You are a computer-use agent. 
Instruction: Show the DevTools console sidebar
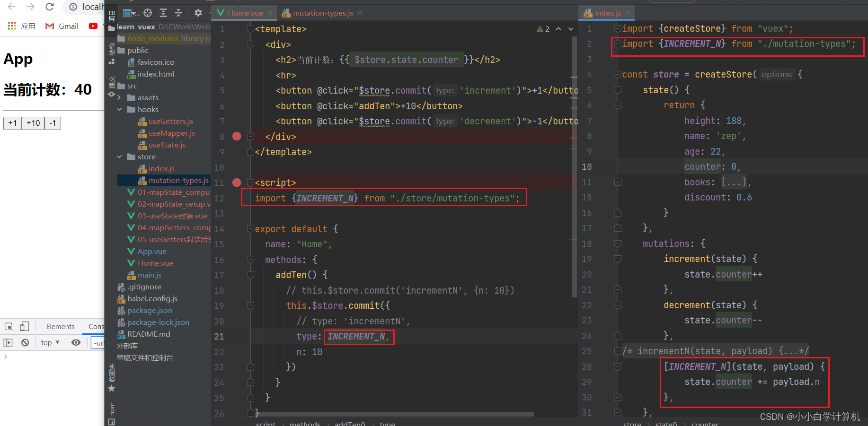(8, 342)
